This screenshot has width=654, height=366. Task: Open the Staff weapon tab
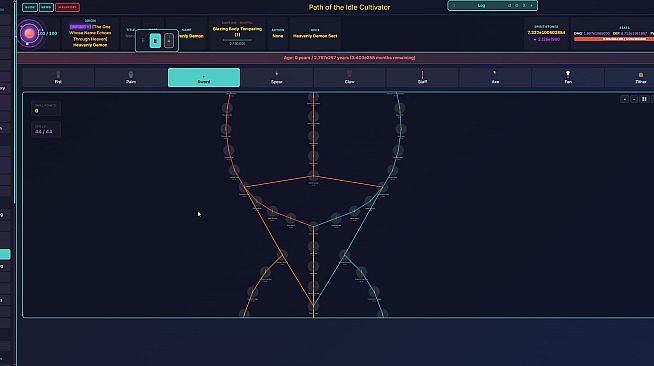(x=422, y=78)
